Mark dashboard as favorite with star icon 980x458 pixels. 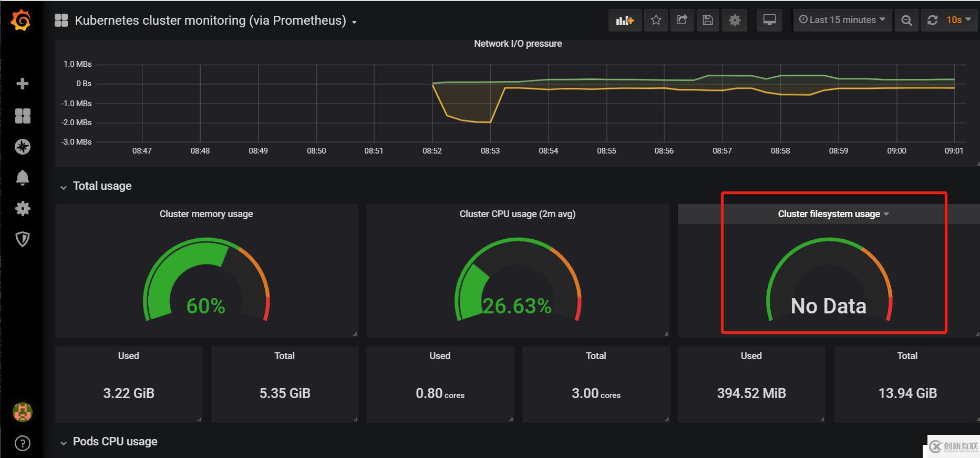click(656, 21)
